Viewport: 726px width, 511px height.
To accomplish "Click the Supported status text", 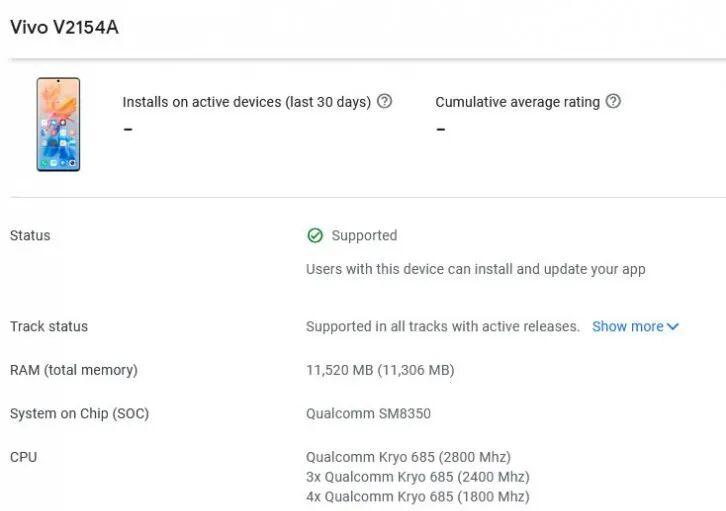I will [364, 236].
